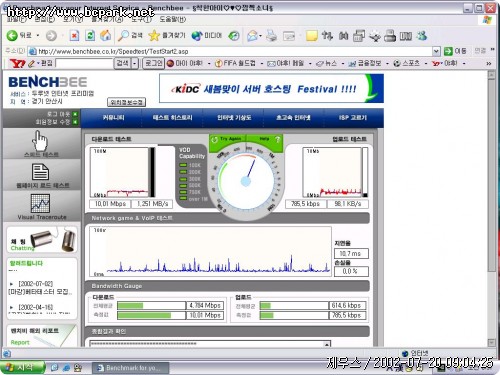Open the Home page icon
Viewport: 500px width, 375px height.
106,35
